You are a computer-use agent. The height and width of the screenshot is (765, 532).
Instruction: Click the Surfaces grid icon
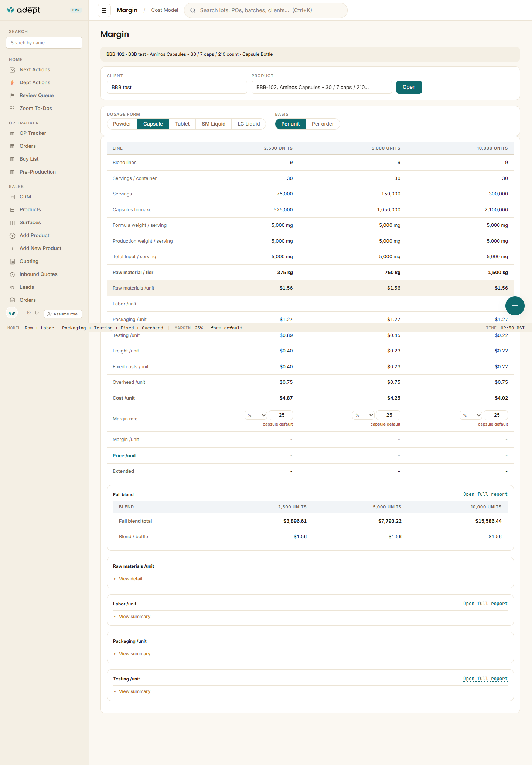(12, 223)
